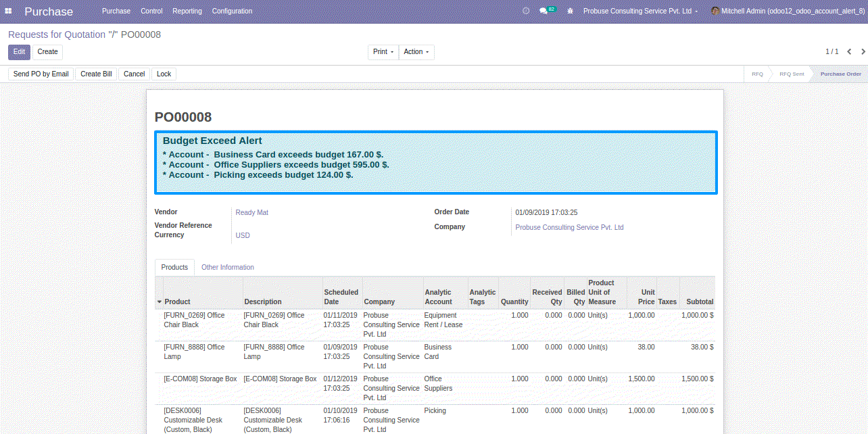Click the debug bug icon
Viewport: 868px width, 434px height.
[x=570, y=11]
